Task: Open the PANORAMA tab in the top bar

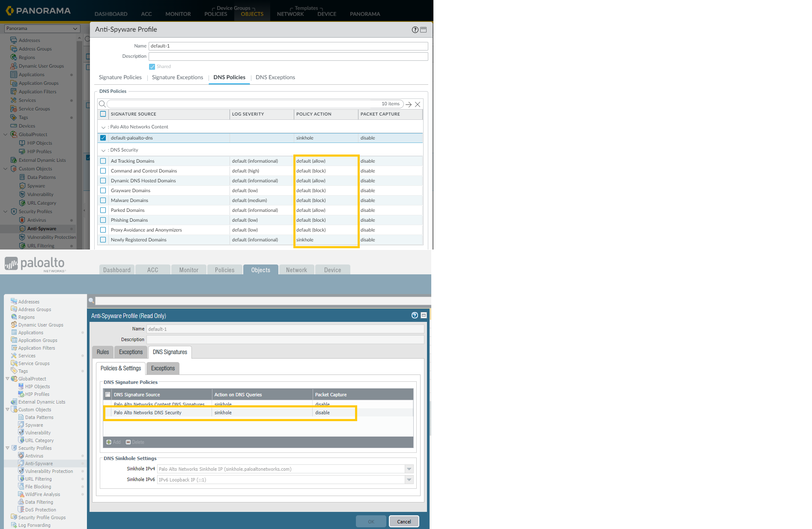Action: coord(365,14)
